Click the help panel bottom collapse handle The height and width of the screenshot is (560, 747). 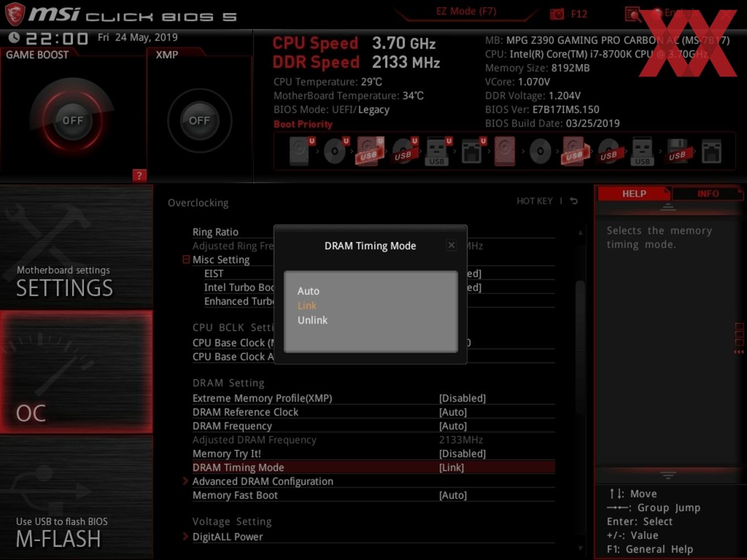point(668,475)
